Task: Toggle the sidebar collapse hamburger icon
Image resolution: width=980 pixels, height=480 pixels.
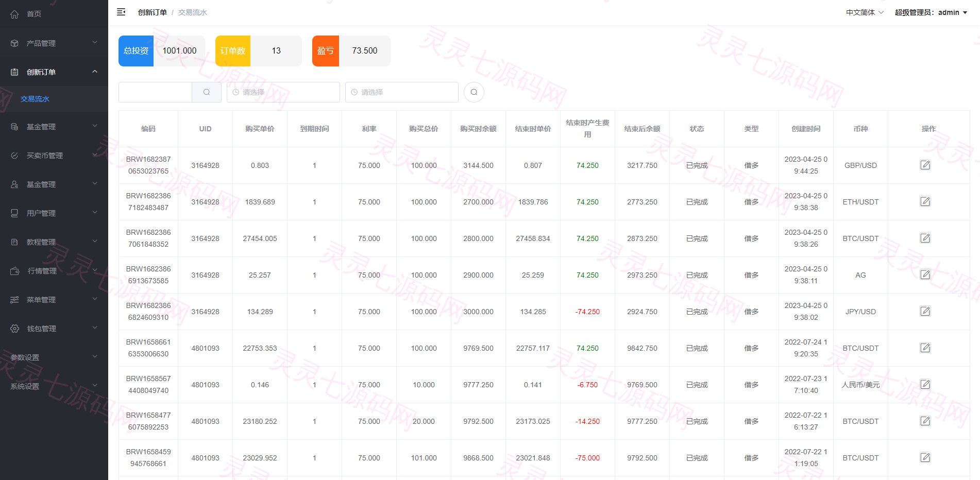Action: [x=121, y=12]
